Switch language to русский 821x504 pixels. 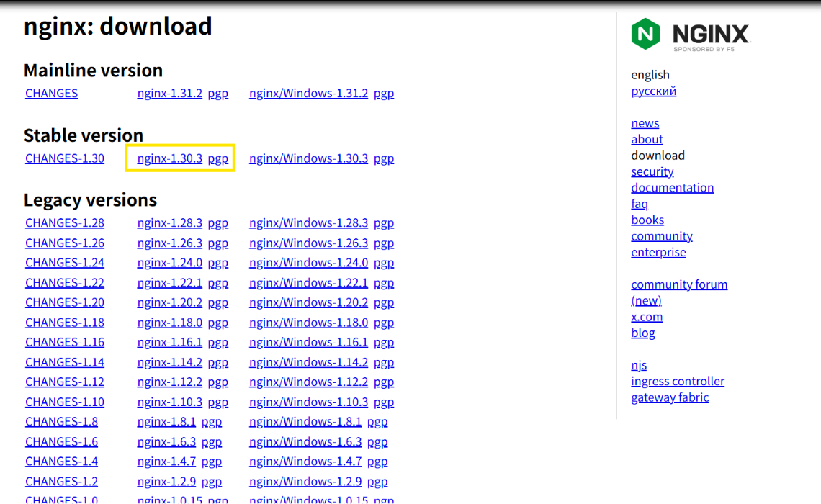click(653, 91)
